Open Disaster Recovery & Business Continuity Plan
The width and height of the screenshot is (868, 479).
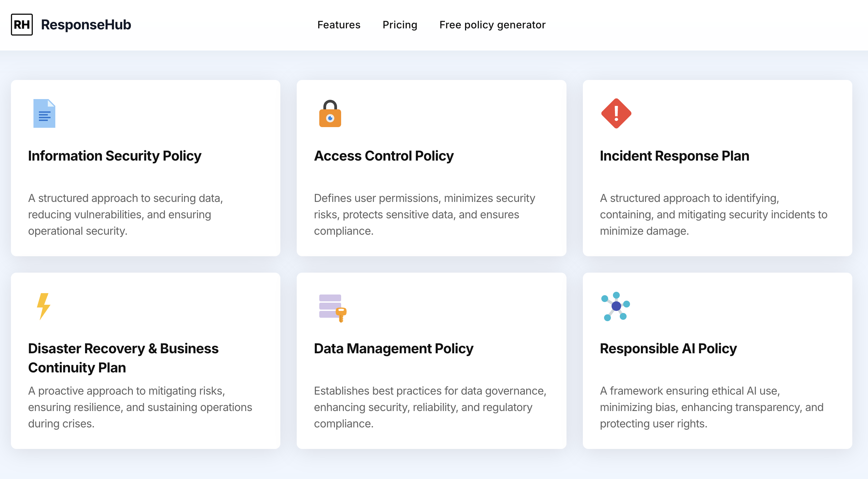click(x=123, y=358)
